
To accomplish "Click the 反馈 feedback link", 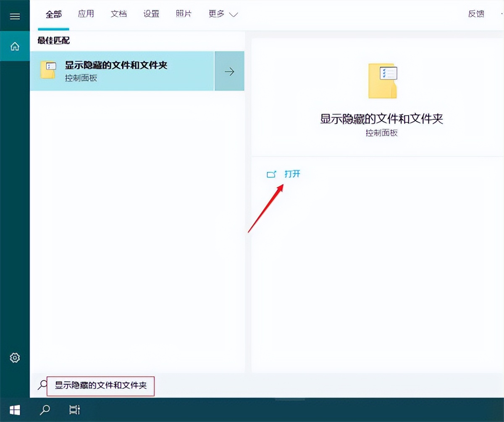I will pos(476,13).
